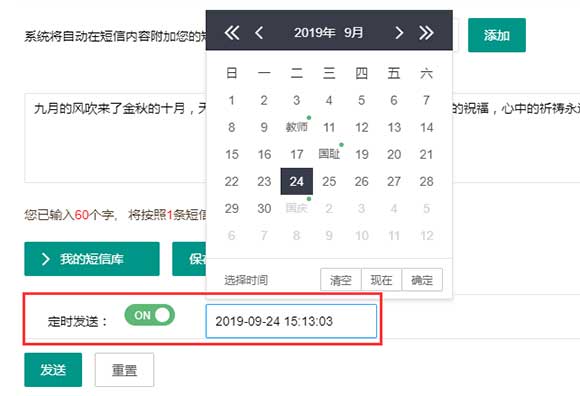
Task: Jump to next year with double-right arrow
Action: [426, 33]
